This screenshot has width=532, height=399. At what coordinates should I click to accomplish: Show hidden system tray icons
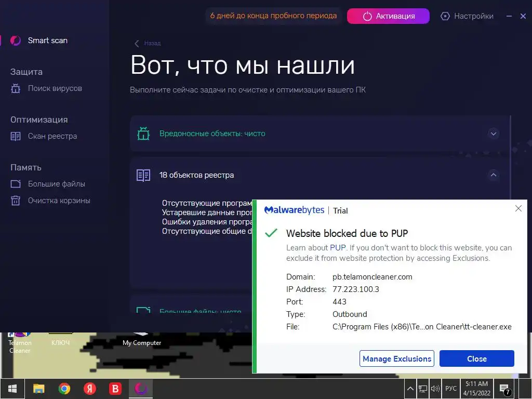(410, 389)
